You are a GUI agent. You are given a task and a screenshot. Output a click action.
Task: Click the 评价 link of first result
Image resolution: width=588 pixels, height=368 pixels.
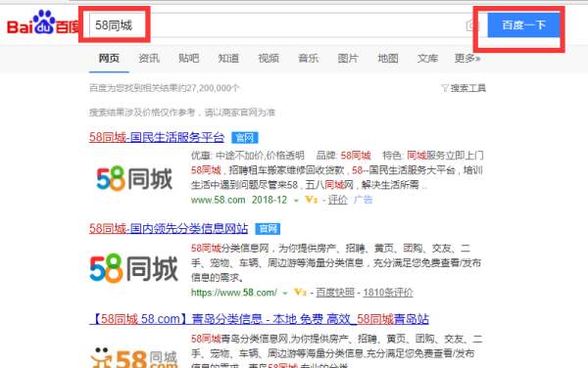click(337, 200)
